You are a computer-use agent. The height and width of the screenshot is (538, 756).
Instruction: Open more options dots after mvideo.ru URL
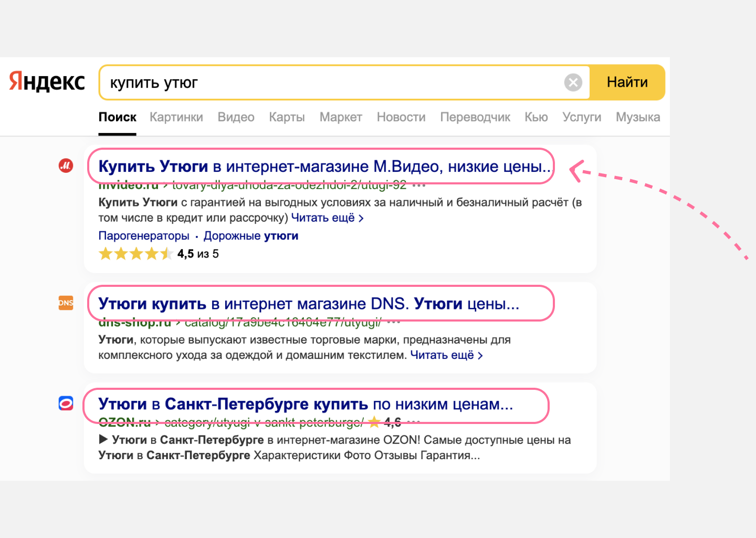419,185
